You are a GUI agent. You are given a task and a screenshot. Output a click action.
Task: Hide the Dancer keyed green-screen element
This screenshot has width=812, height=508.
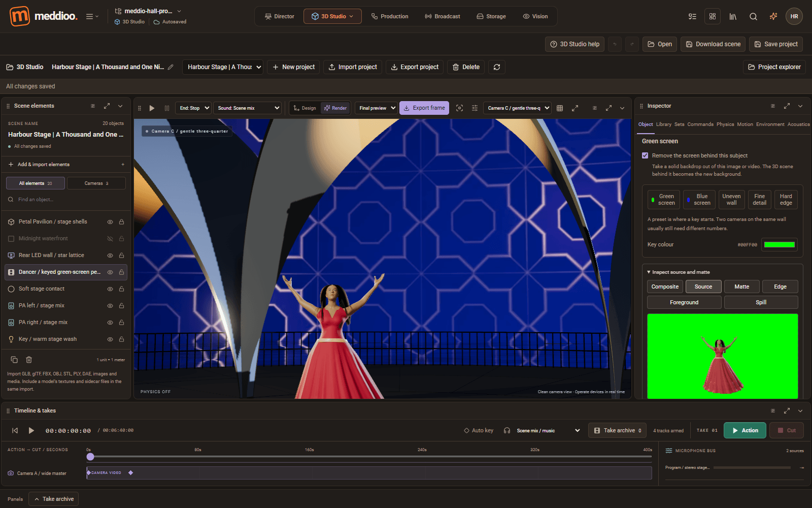(x=110, y=272)
